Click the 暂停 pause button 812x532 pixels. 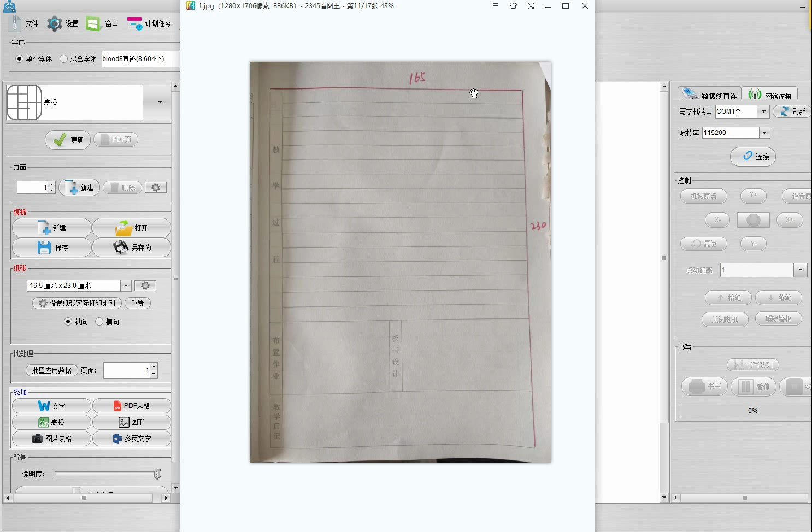click(x=754, y=387)
